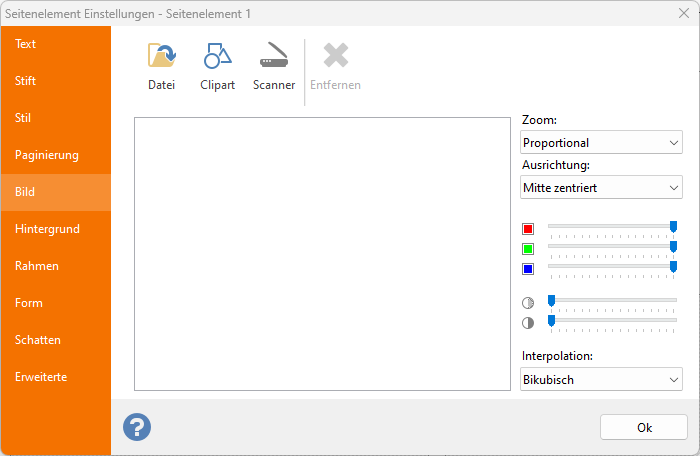Expand the Ausrichtung alignment dropdown
This screenshot has height=456, width=700.
tap(601, 187)
